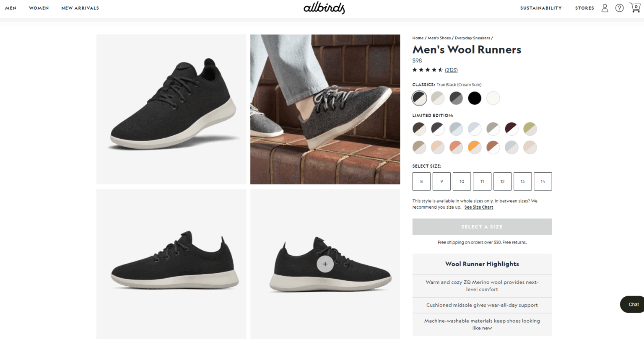Click the See Size Chart link
The width and height of the screenshot is (644, 342).
[478, 207]
